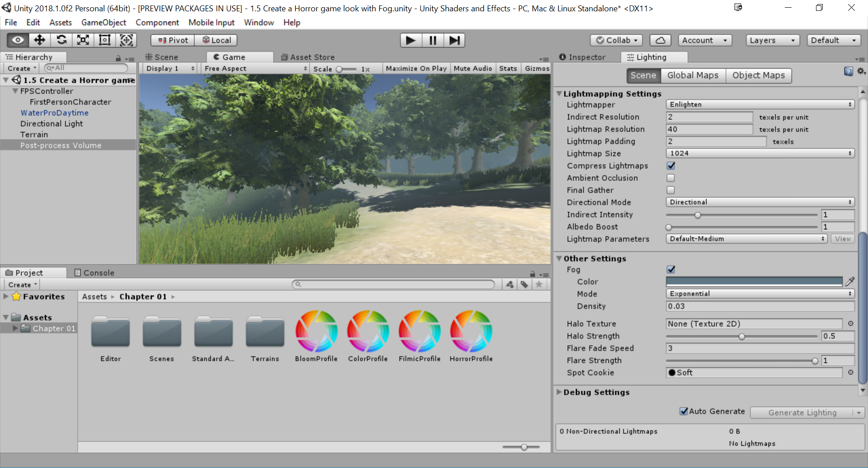The width and height of the screenshot is (868, 468).
Task: Uncheck Auto Generate lighting
Action: pyautogui.click(x=684, y=411)
